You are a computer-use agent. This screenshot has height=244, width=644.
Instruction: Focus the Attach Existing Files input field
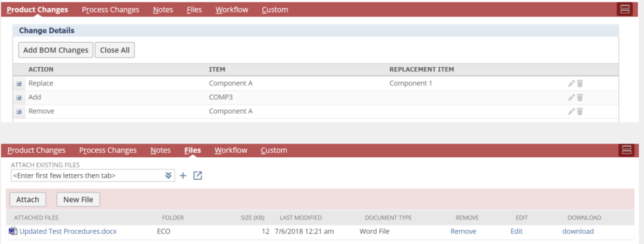tap(92, 176)
